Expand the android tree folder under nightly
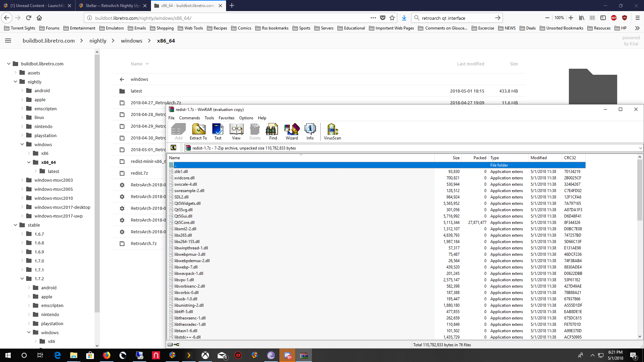Image resolution: width=644 pixels, height=362 pixels. (x=22, y=90)
